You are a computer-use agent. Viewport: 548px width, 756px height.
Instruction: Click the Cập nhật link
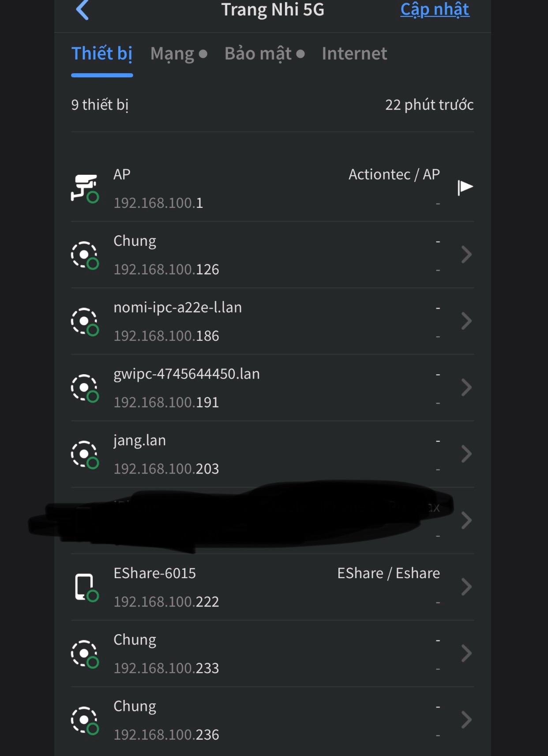[435, 10]
